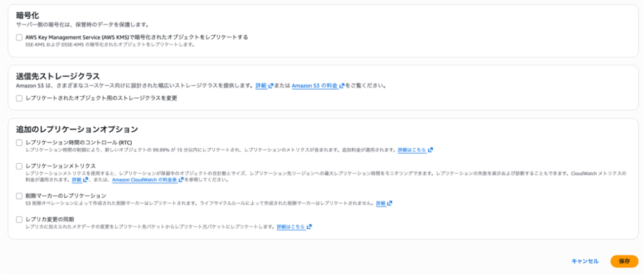
Task: Click external icon beside replica sync 詳細はこちら
Action: (309, 227)
